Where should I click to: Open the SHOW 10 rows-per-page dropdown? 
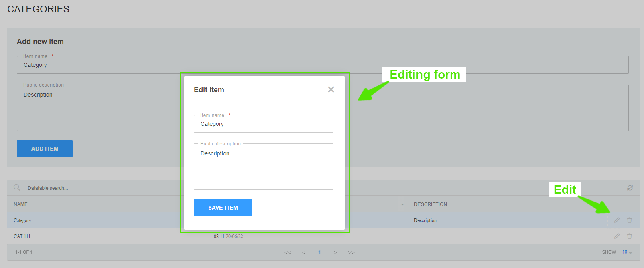click(x=626, y=252)
